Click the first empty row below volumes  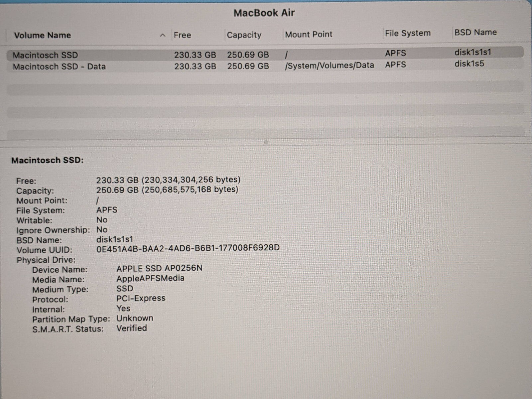coord(265,89)
